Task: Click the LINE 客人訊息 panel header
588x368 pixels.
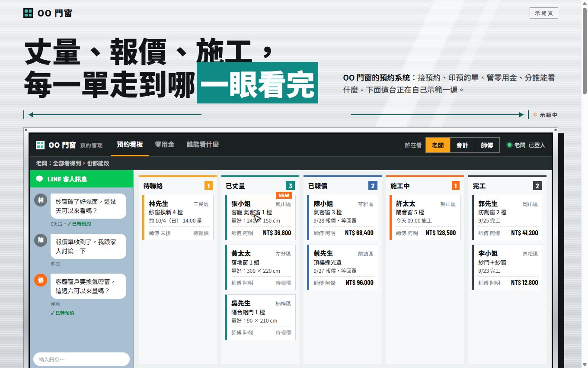Action: tap(82, 179)
